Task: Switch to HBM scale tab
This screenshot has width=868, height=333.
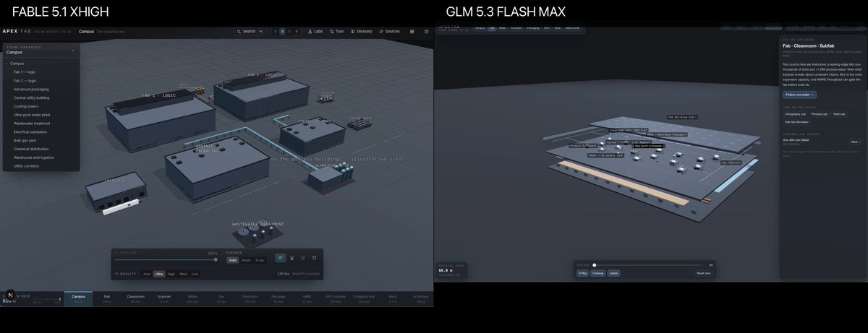Action: (x=307, y=298)
